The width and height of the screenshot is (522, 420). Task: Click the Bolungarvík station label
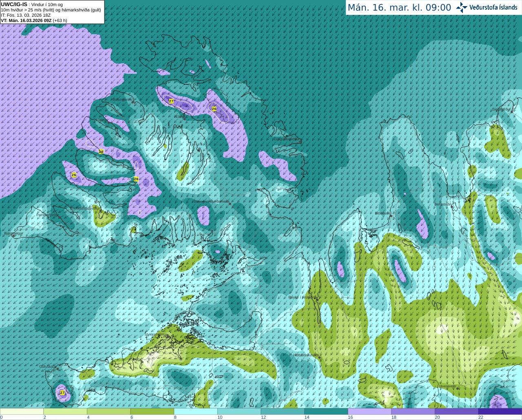tap(122, 99)
